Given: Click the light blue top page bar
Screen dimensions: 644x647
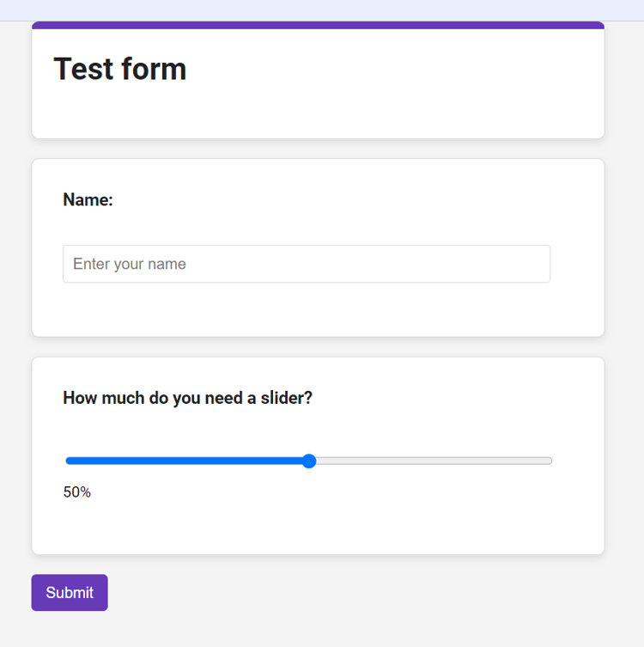Looking at the screenshot, I should (x=322, y=10).
